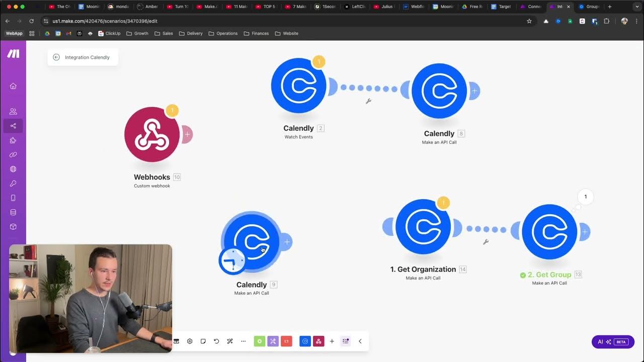Click WebApp bookmark button

(x=14, y=34)
